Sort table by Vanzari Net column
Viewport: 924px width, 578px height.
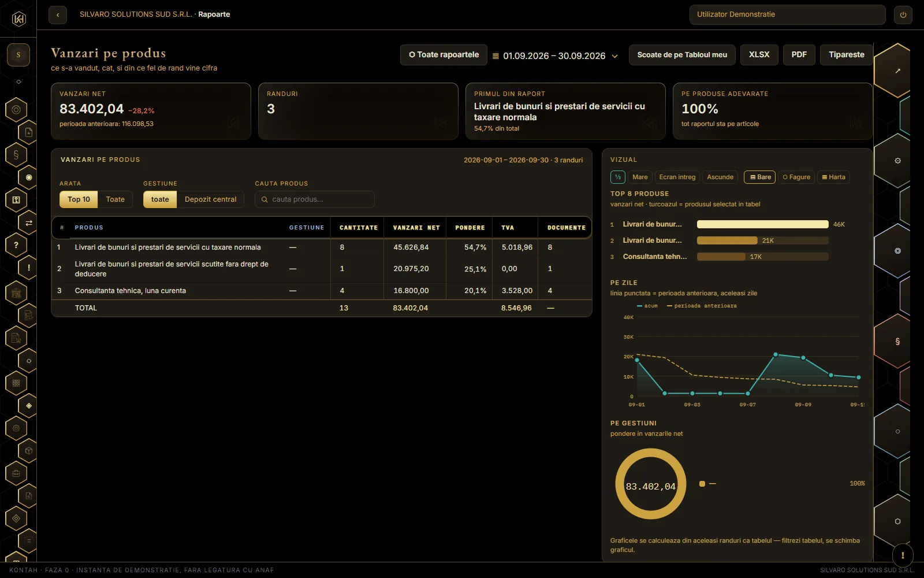pos(416,228)
